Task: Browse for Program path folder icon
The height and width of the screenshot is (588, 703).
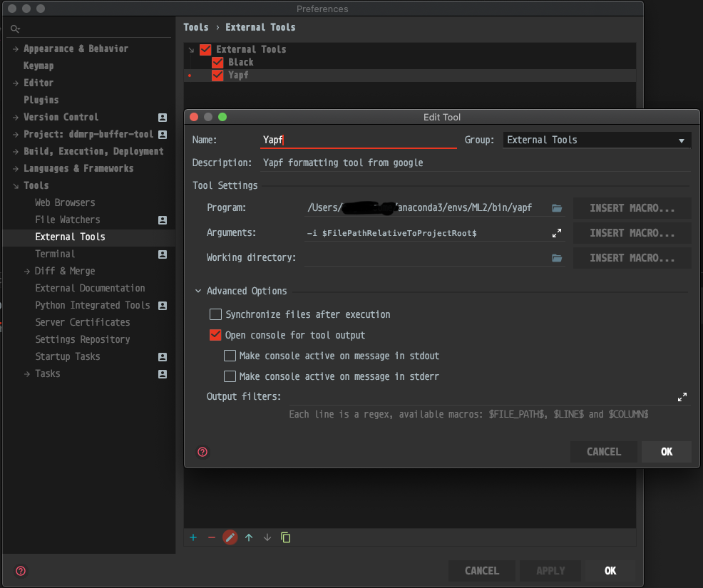Action: 557,208
